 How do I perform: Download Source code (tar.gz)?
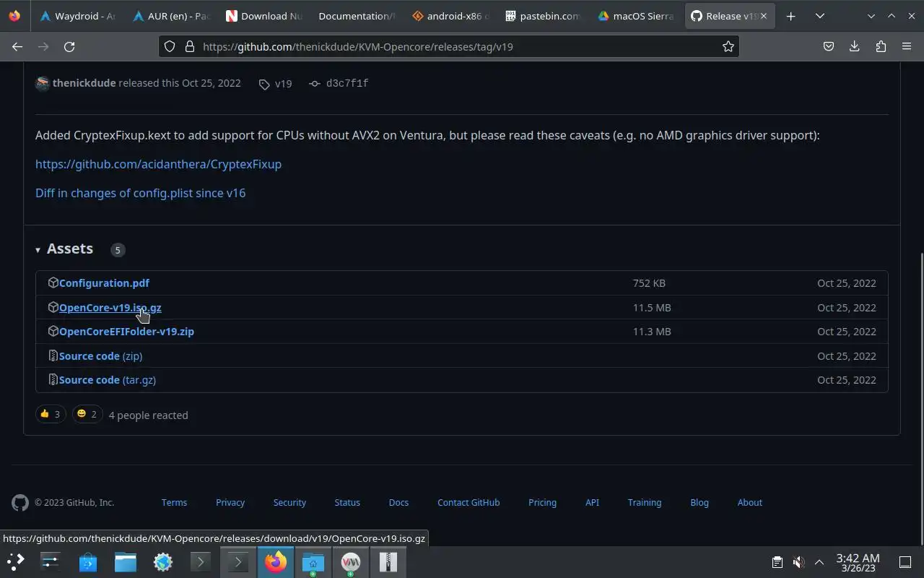[107, 380]
